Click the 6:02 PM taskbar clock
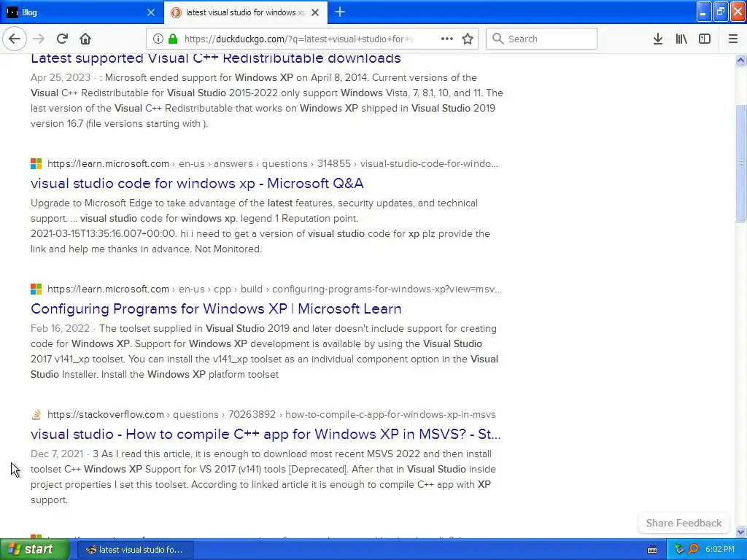Image resolution: width=747 pixels, height=560 pixels. click(x=720, y=550)
